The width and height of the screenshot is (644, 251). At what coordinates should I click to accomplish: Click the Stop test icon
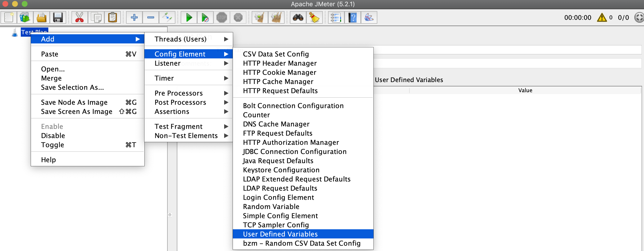tap(222, 17)
